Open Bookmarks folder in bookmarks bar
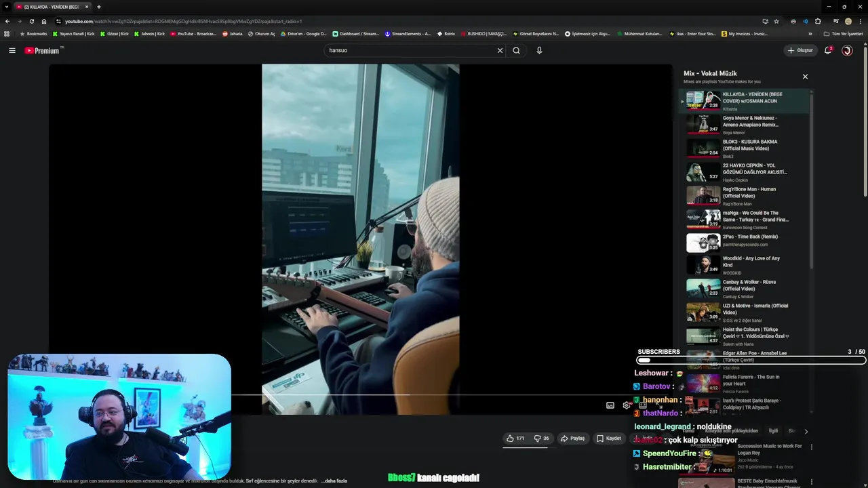The image size is (868, 488). tap(33, 34)
